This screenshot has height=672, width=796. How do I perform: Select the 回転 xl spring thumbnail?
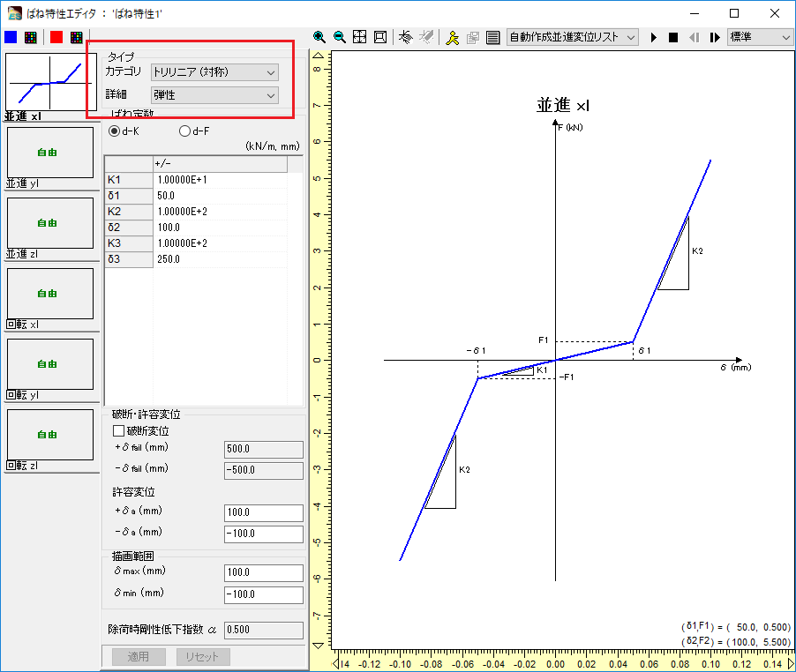pos(50,293)
